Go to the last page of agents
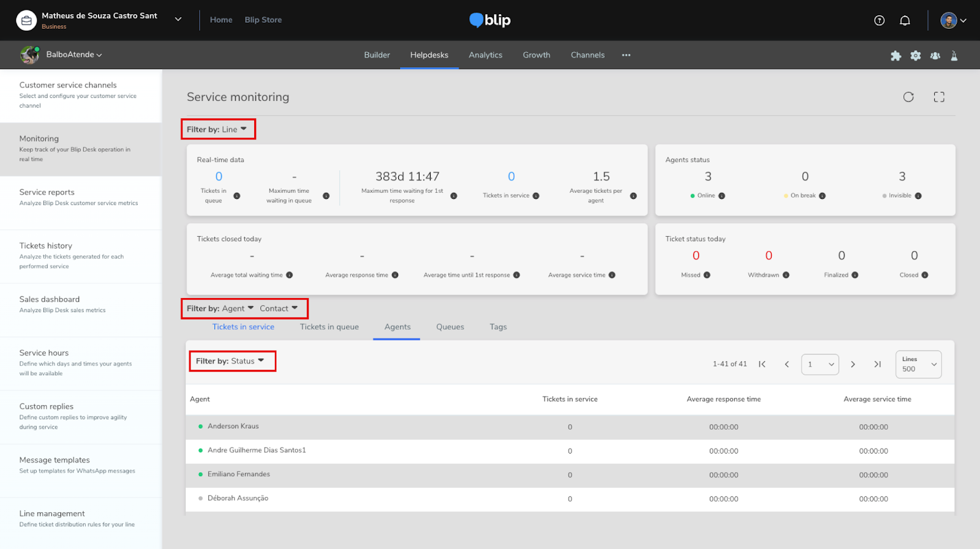980x549 pixels. 877,364
